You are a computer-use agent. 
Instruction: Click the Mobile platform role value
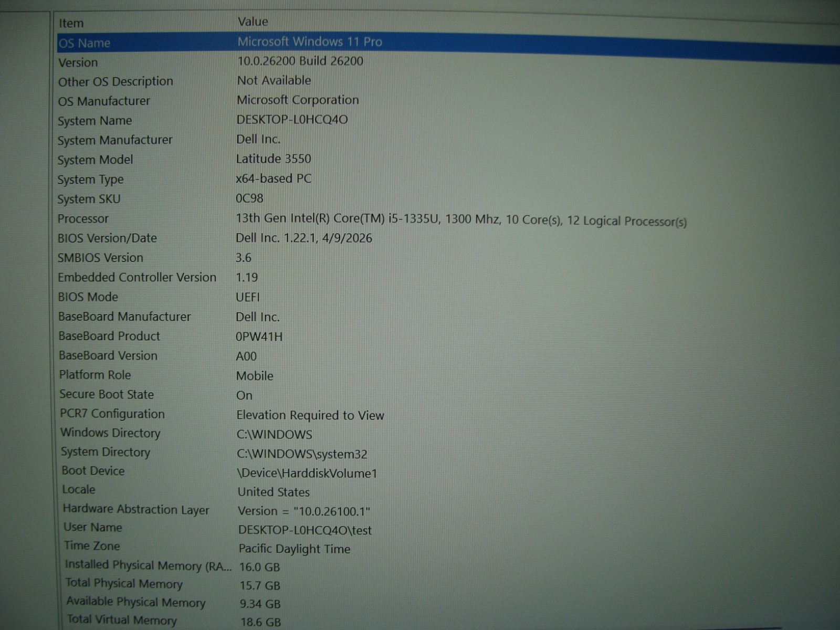pos(255,376)
